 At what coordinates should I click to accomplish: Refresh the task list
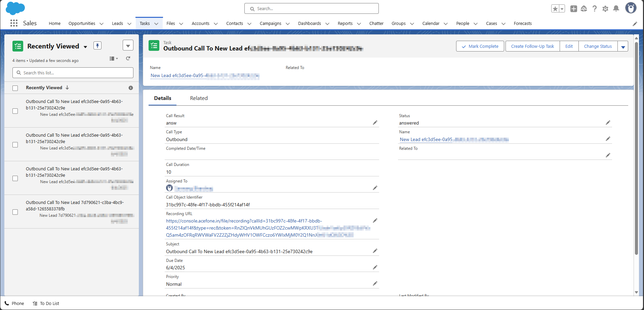click(128, 59)
